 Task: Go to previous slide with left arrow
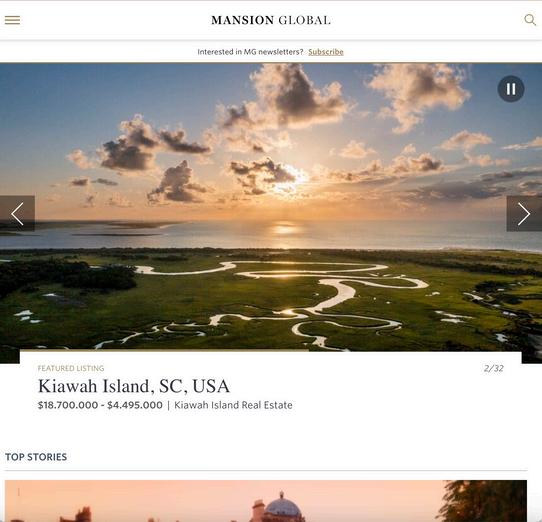coord(17,214)
